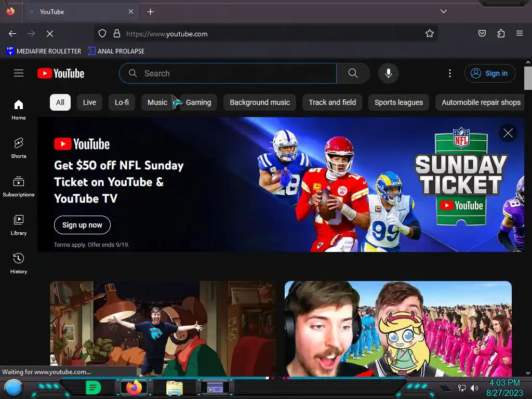This screenshot has width=532, height=399.
Task: Select the Music filter chip
Action: 157,102
